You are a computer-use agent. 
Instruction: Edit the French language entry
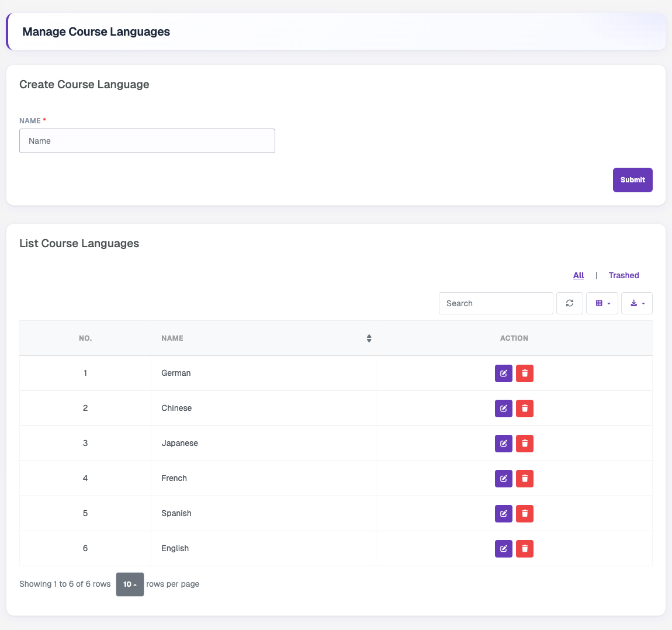tap(504, 479)
